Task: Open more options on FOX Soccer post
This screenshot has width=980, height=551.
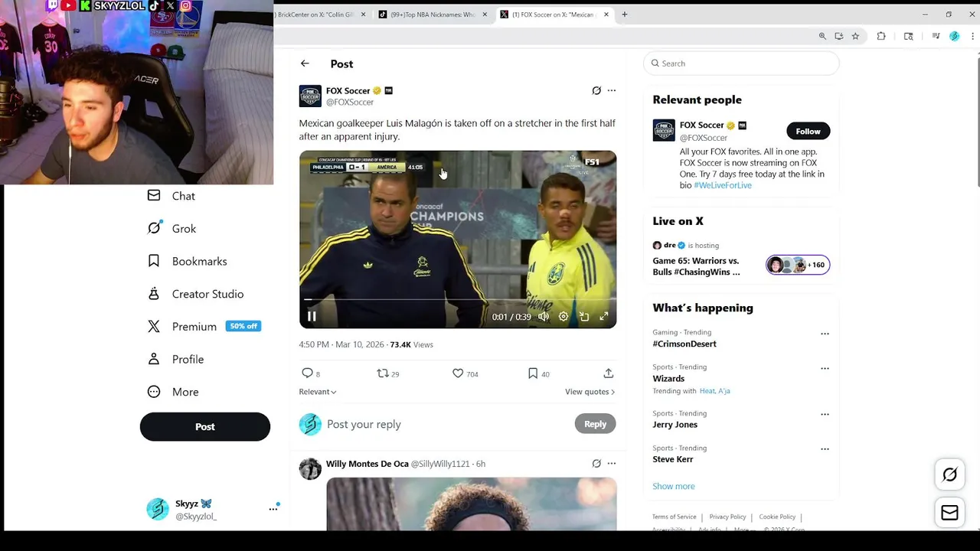Action: pyautogui.click(x=612, y=90)
